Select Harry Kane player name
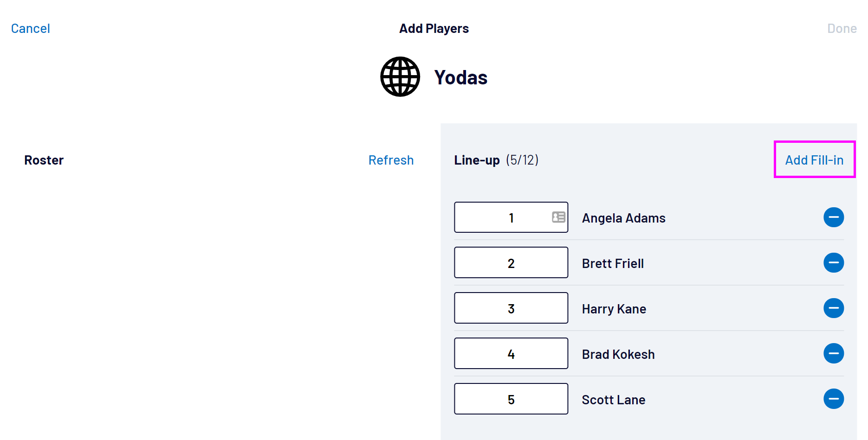This screenshot has height=440, width=868. pos(614,309)
